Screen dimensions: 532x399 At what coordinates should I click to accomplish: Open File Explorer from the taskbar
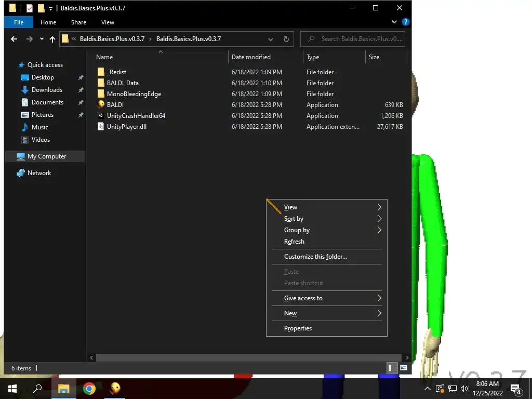[x=63, y=389]
